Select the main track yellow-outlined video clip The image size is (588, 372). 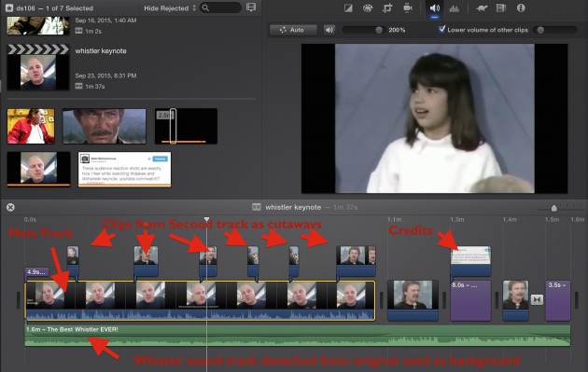click(x=200, y=300)
